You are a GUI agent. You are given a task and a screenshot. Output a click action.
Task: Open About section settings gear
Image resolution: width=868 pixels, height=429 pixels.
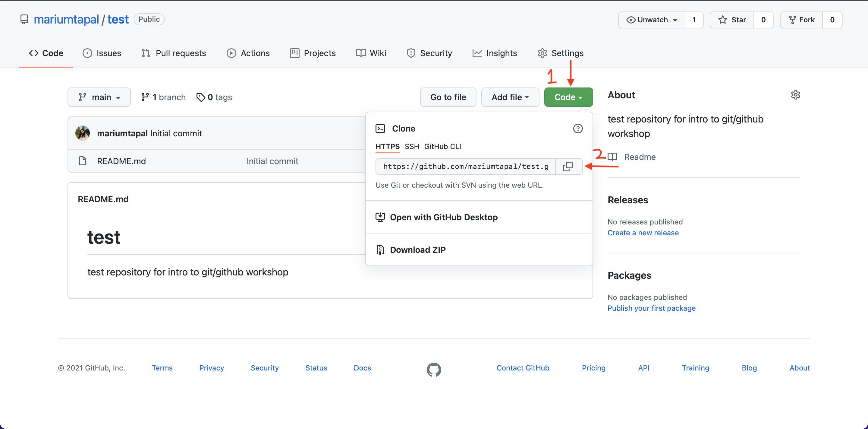coord(796,95)
